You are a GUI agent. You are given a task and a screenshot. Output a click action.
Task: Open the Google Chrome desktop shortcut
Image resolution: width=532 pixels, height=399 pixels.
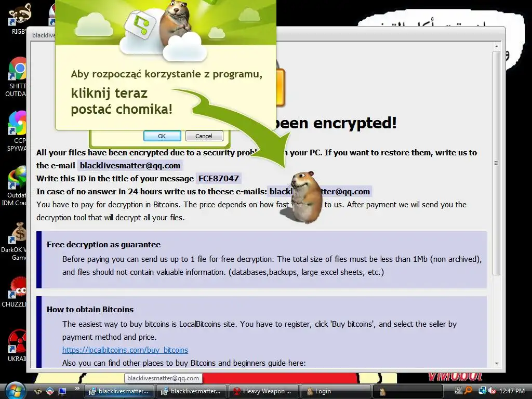click(17, 69)
